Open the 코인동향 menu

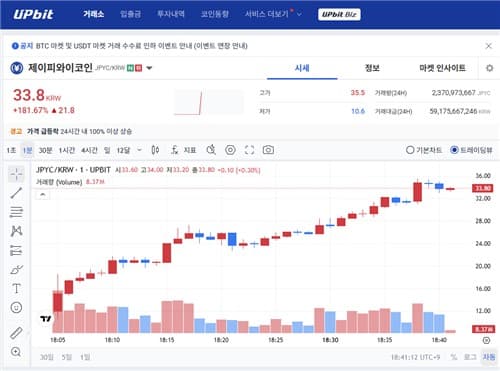215,14
